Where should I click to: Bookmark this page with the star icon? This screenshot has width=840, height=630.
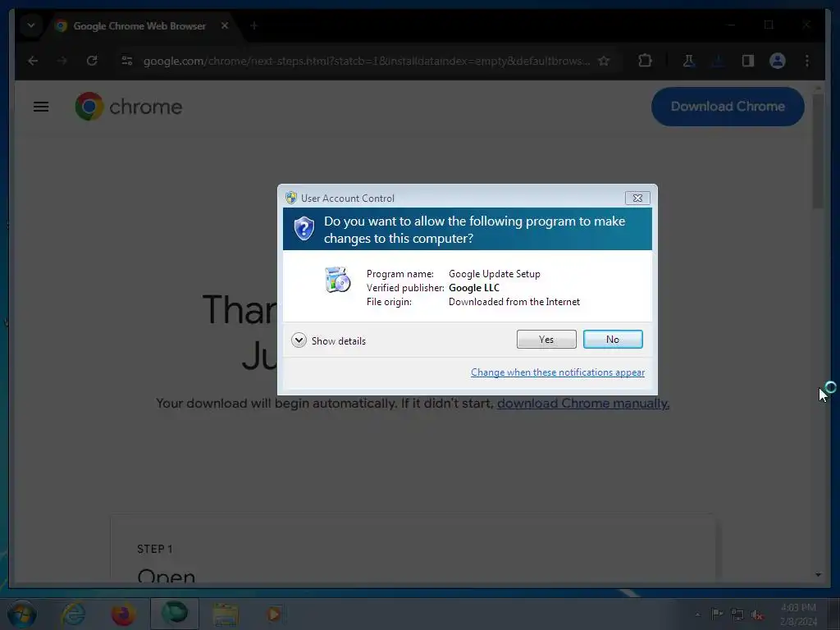tap(605, 61)
